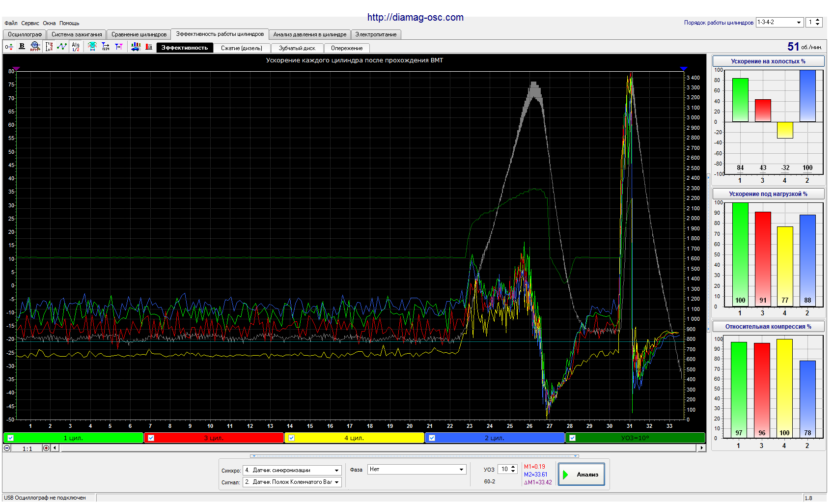This screenshot has width=833, height=504.
Task: Click the 1 цил. green legend bar
Action: tap(73, 438)
